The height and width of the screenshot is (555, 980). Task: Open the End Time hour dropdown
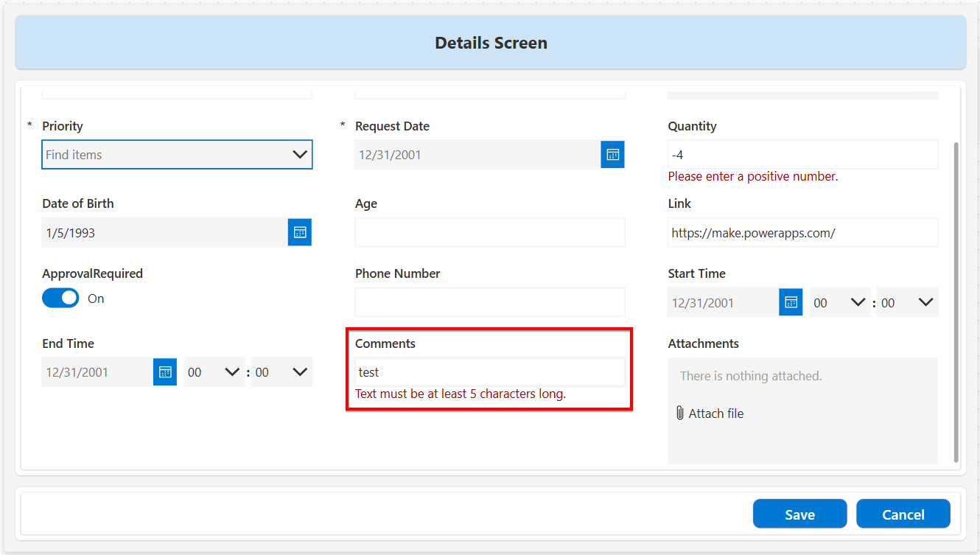coord(214,373)
